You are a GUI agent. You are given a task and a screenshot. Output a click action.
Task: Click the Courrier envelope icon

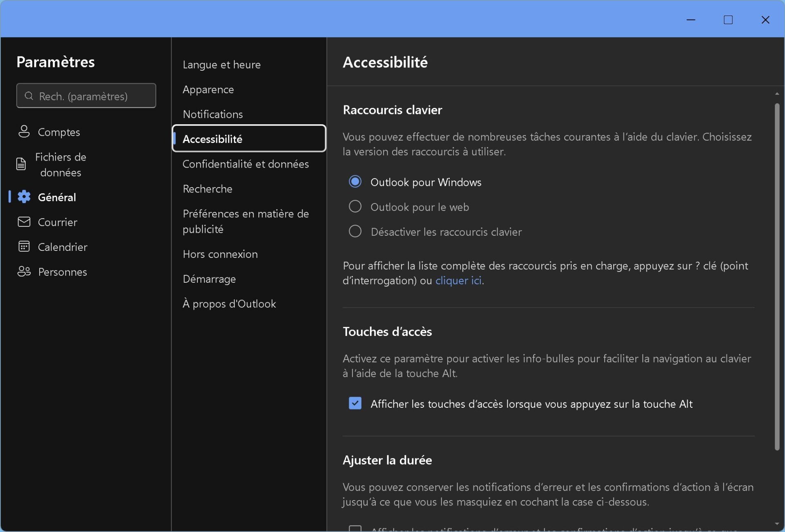(x=24, y=222)
